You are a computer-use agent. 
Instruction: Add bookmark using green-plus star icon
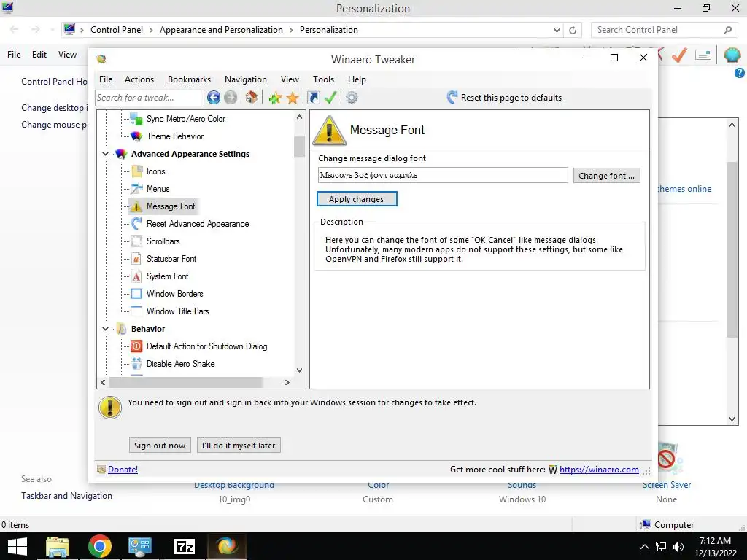point(275,98)
